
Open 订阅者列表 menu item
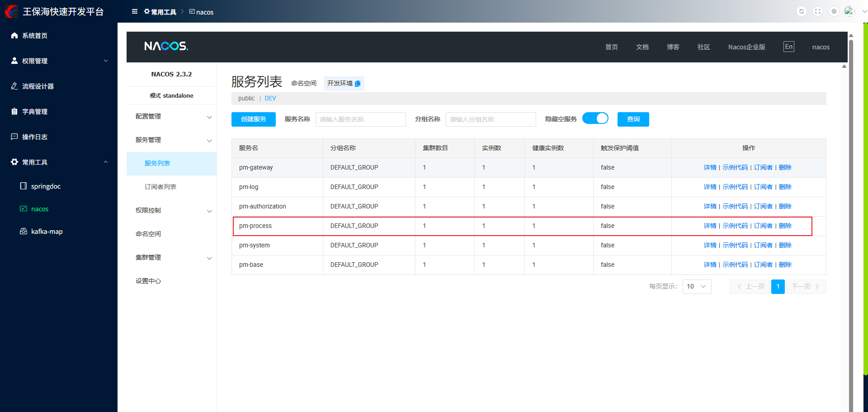[x=171, y=187]
